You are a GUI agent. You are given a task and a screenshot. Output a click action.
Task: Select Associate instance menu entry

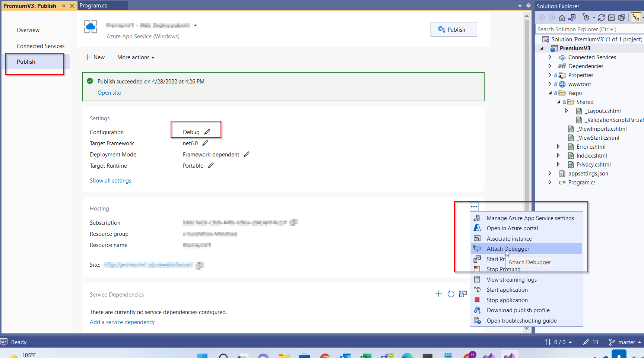click(x=526, y=238)
